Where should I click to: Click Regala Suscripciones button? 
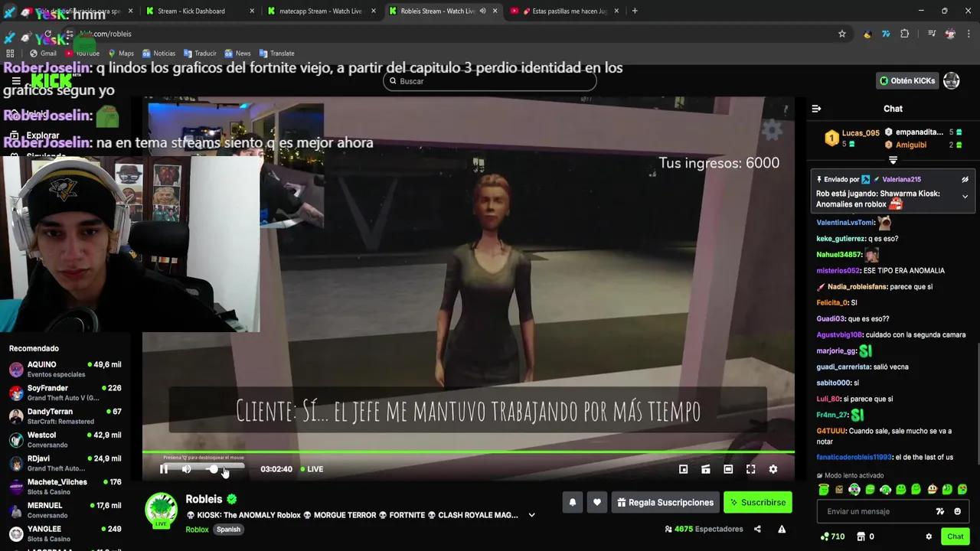[x=665, y=503]
